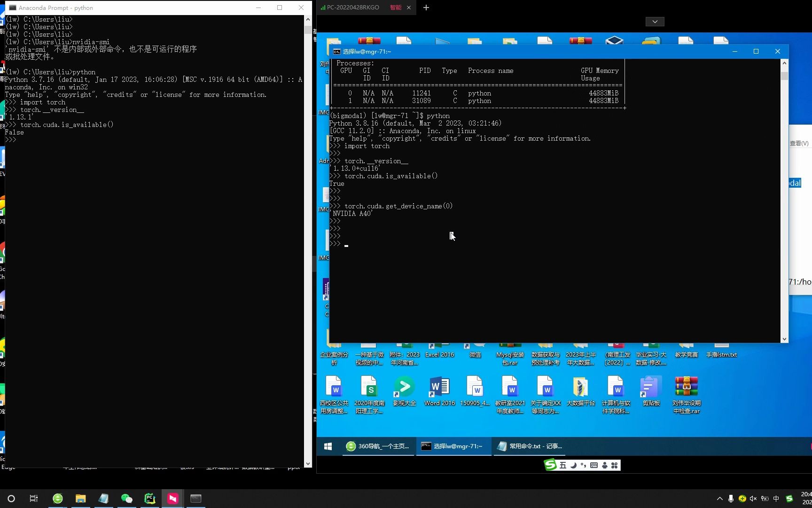Image resolution: width=812 pixels, height=508 pixels.
Task: Maximize the lw@mgr-71 terminal window
Action: 756,52
